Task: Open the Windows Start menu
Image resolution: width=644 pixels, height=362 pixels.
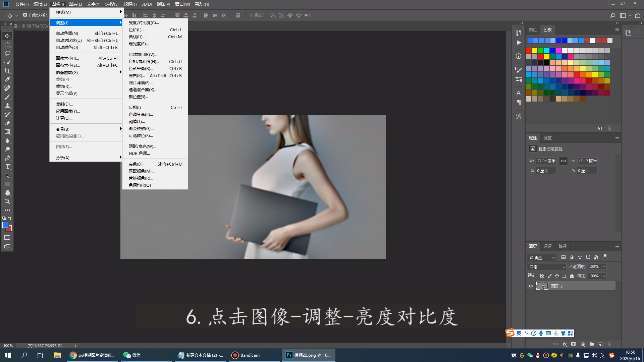Action: click(8, 355)
